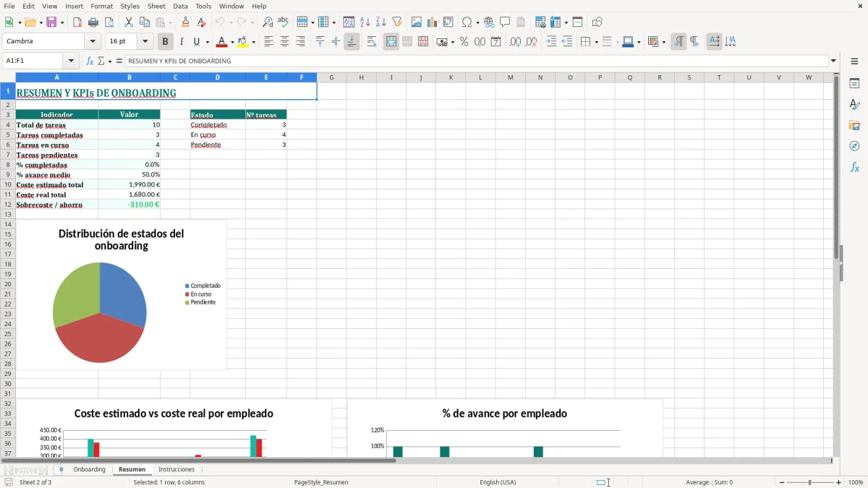Viewport: 868px width, 488px height.
Task: Open the Open-file dropdown arrow
Action: [40, 23]
